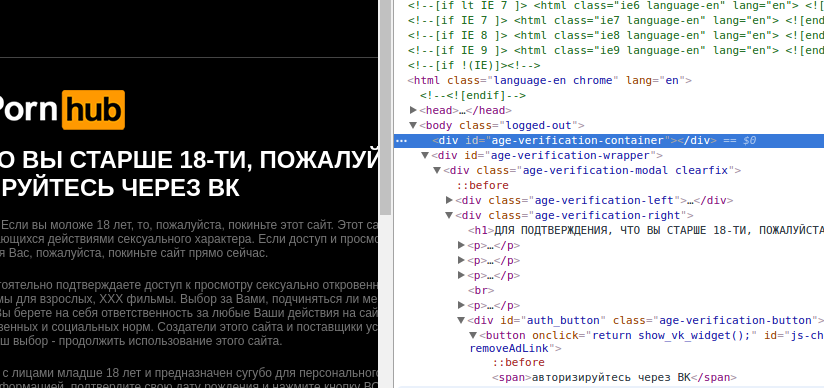Select the '<![endif]' comment line
This screenshot has height=388, width=824.
pyautogui.click(x=473, y=96)
